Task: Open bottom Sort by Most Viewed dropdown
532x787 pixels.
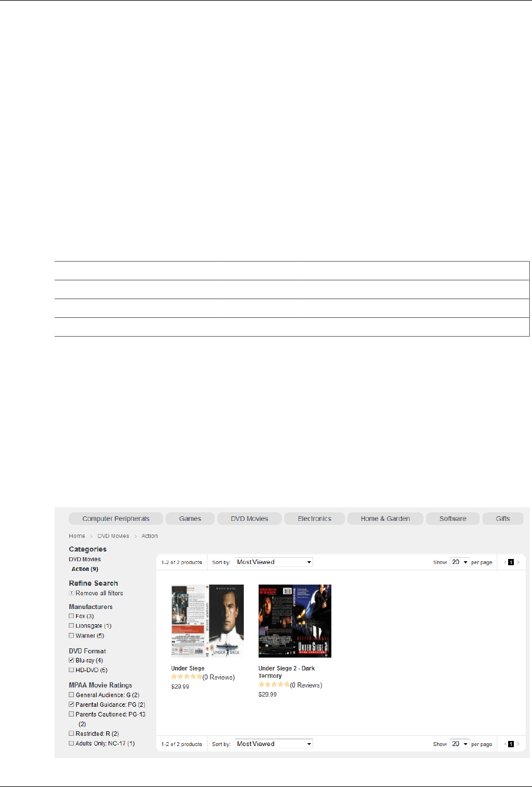Action: [274, 744]
